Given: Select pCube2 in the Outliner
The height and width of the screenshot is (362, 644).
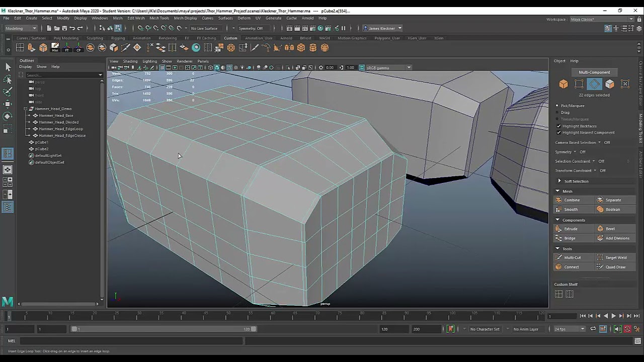Looking at the screenshot, I should (x=42, y=149).
